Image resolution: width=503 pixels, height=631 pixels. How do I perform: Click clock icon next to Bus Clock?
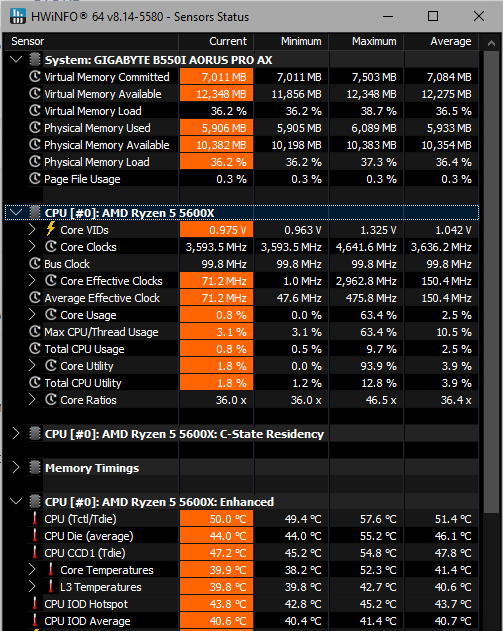(35, 264)
